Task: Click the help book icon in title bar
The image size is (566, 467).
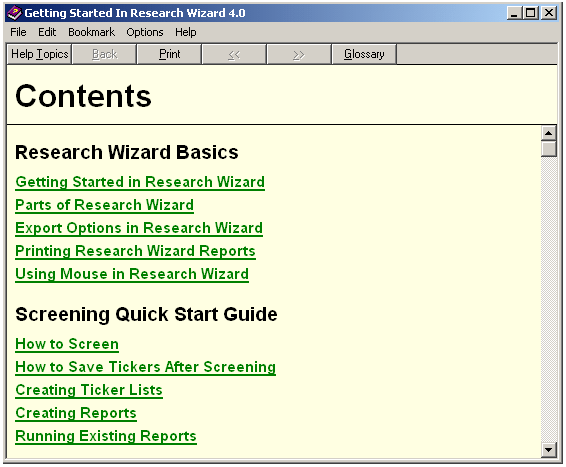Action: [14, 13]
